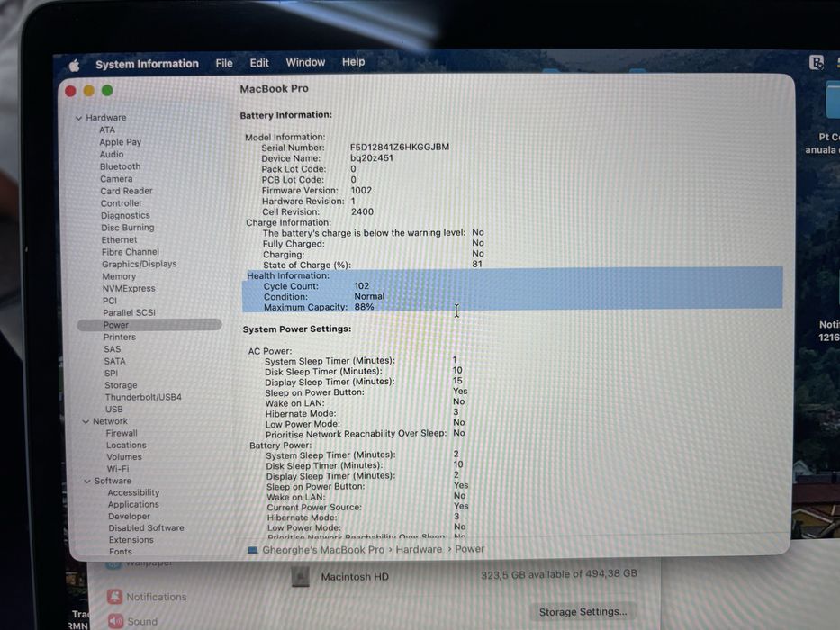Select Disc Burning in the sidebar
The height and width of the screenshot is (630, 840).
(128, 228)
